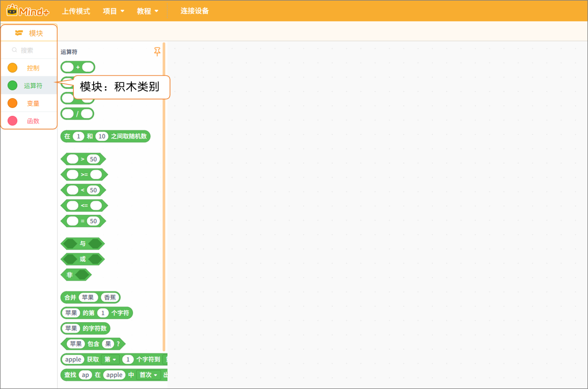The width and height of the screenshot is (588, 389).
Task: Open the 项目 dropdown menu
Action: tap(114, 11)
